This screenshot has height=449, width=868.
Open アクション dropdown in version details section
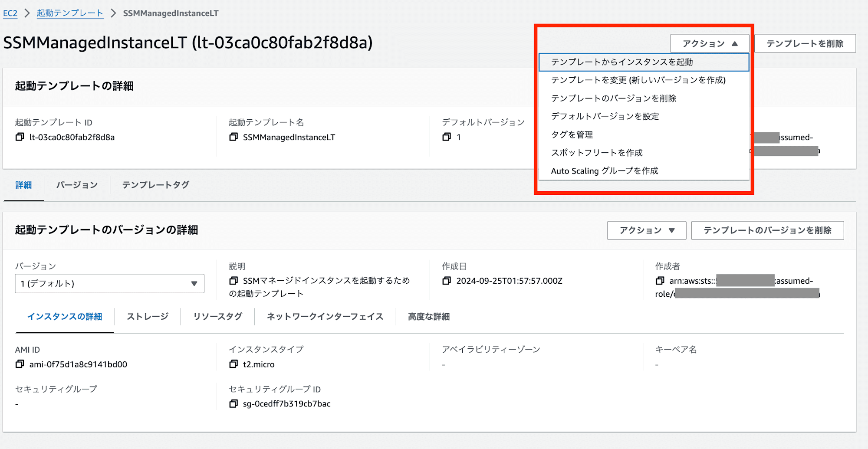coord(646,230)
